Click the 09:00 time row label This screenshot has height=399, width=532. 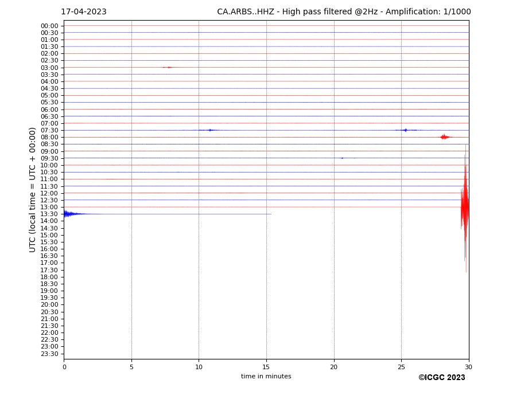tap(49, 151)
